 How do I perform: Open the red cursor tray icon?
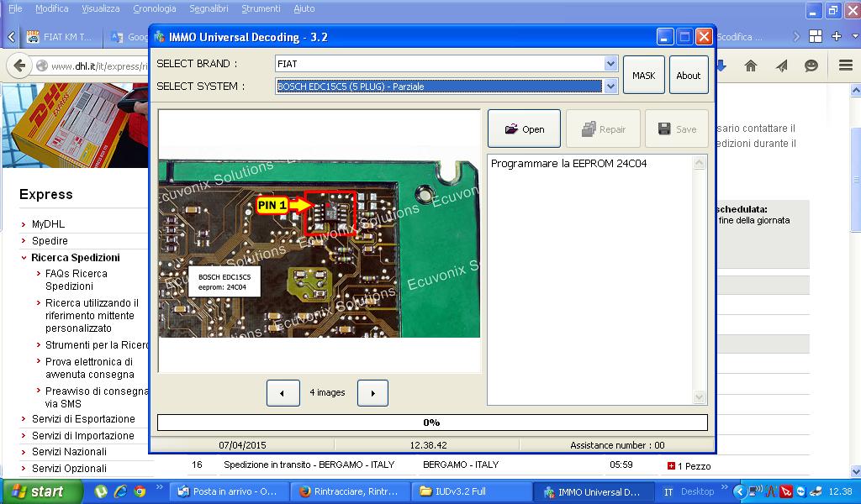(x=786, y=491)
